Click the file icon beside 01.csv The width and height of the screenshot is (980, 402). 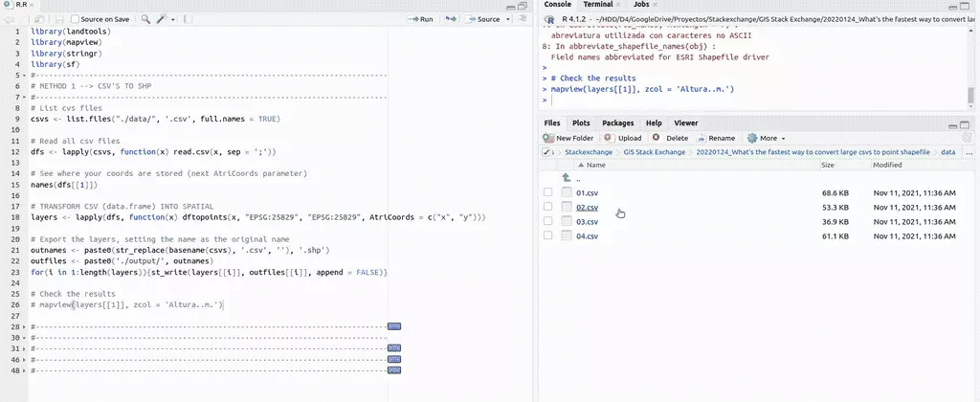coord(567,192)
